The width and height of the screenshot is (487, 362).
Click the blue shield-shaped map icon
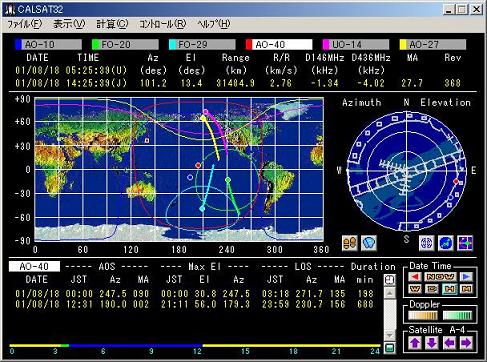pyautogui.click(x=369, y=243)
